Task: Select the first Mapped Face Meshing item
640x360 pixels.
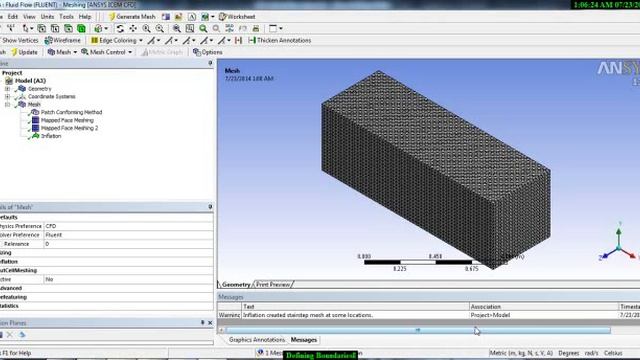Action: coord(67,120)
